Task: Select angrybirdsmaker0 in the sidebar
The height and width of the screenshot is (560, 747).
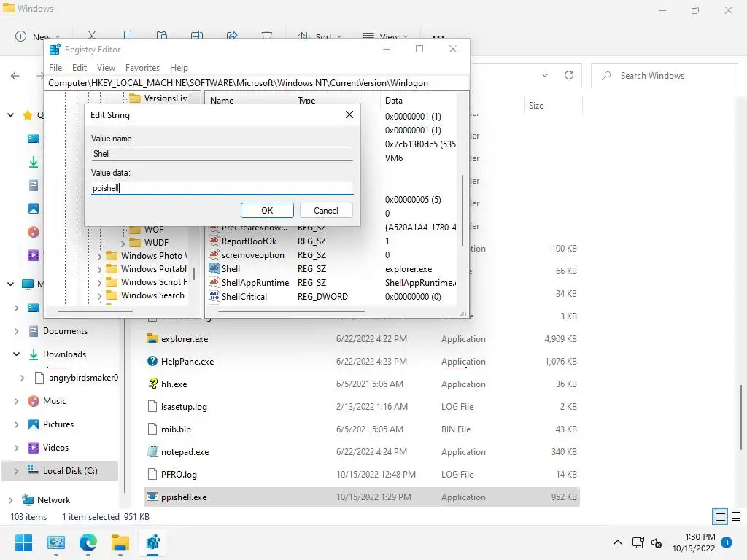Action: coord(83,378)
